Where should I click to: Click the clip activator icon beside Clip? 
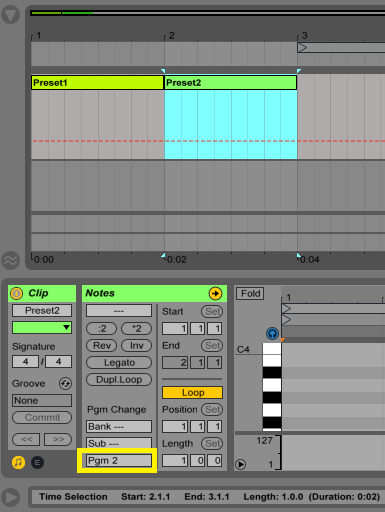pos(16,293)
